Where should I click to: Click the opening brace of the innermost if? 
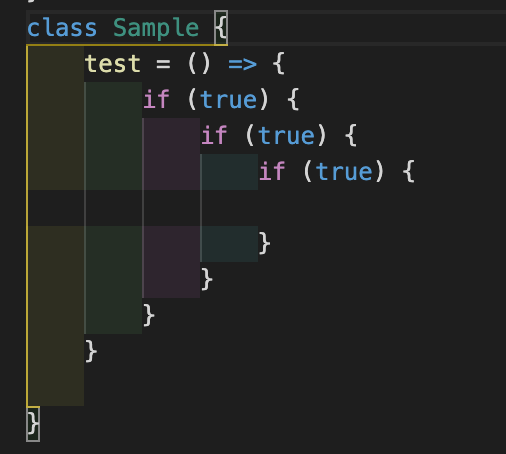[x=409, y=171]
